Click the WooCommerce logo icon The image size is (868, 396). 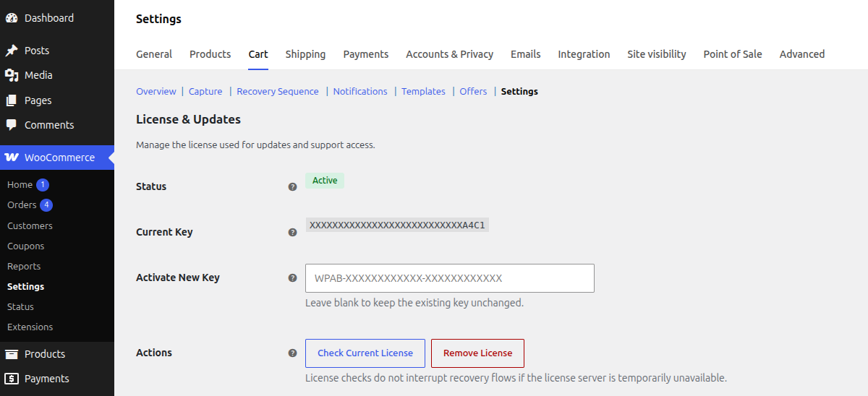[12, 158]
